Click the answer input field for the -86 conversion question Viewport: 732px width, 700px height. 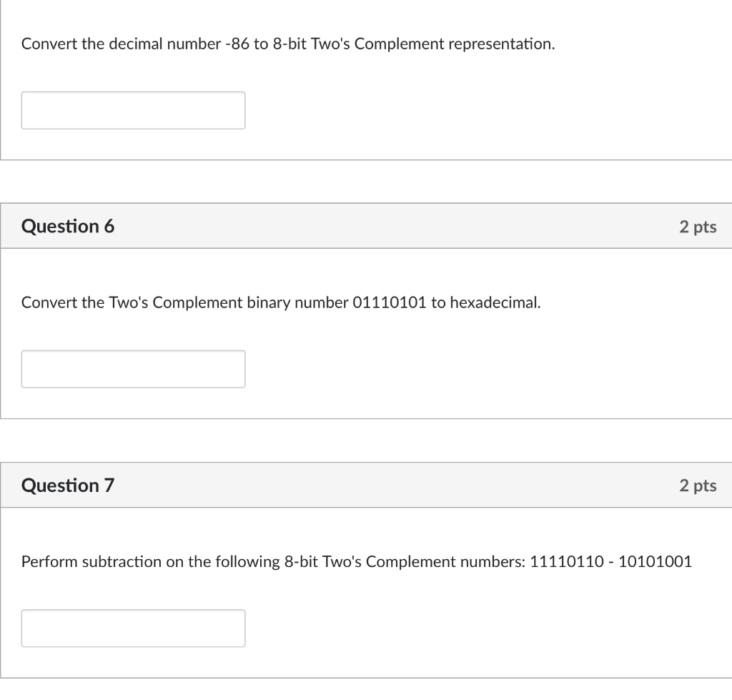[x=133, y=110]
